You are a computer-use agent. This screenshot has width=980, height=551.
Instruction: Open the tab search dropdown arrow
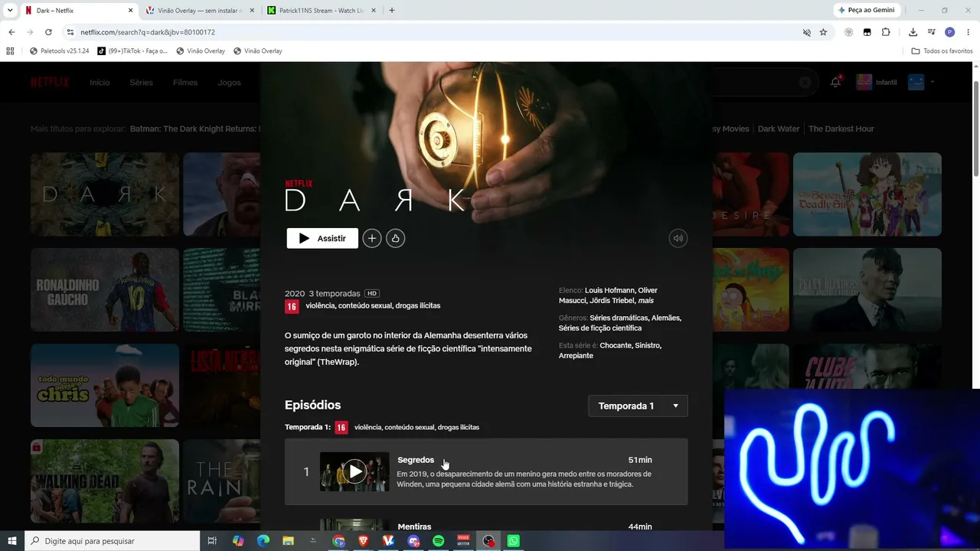click(10, 11)
